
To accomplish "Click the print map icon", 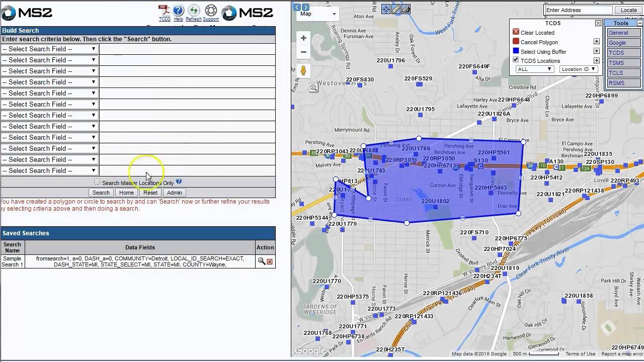I will [x=406, y=9].
